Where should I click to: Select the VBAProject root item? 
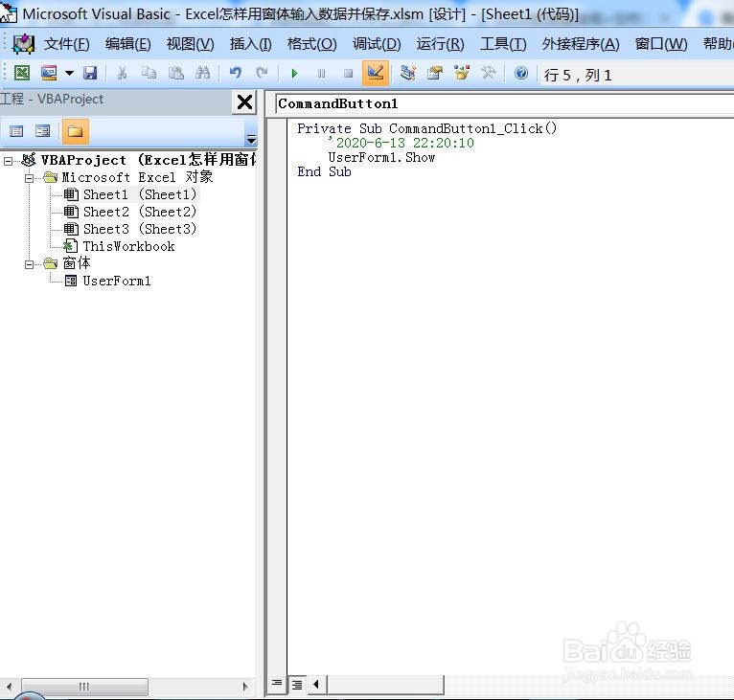tap(148, 160)
